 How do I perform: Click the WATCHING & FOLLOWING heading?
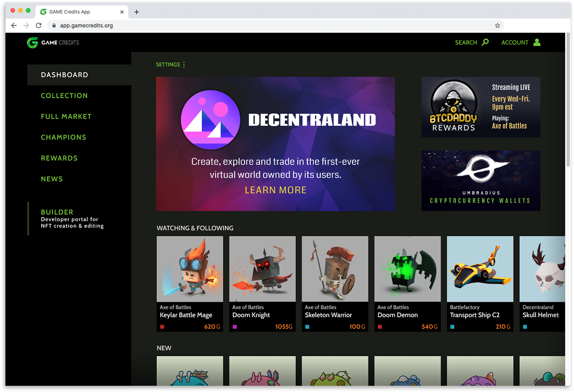[195, 228]
